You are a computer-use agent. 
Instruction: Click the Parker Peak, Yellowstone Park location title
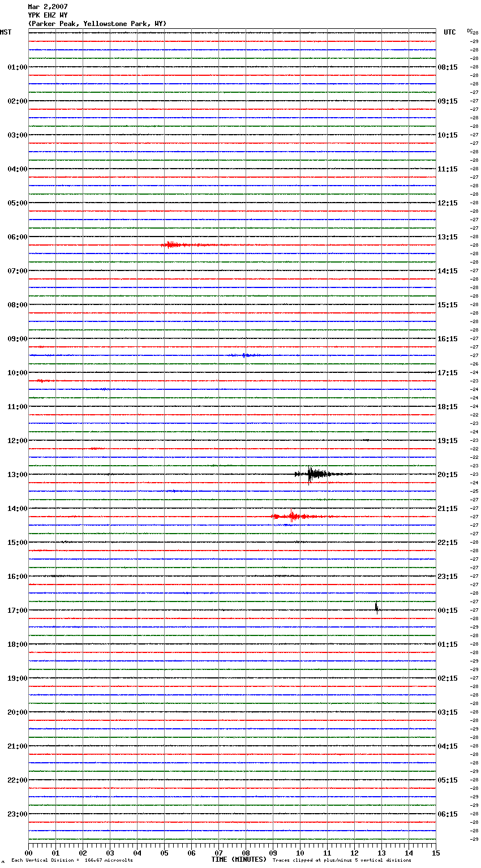[97, 24]
